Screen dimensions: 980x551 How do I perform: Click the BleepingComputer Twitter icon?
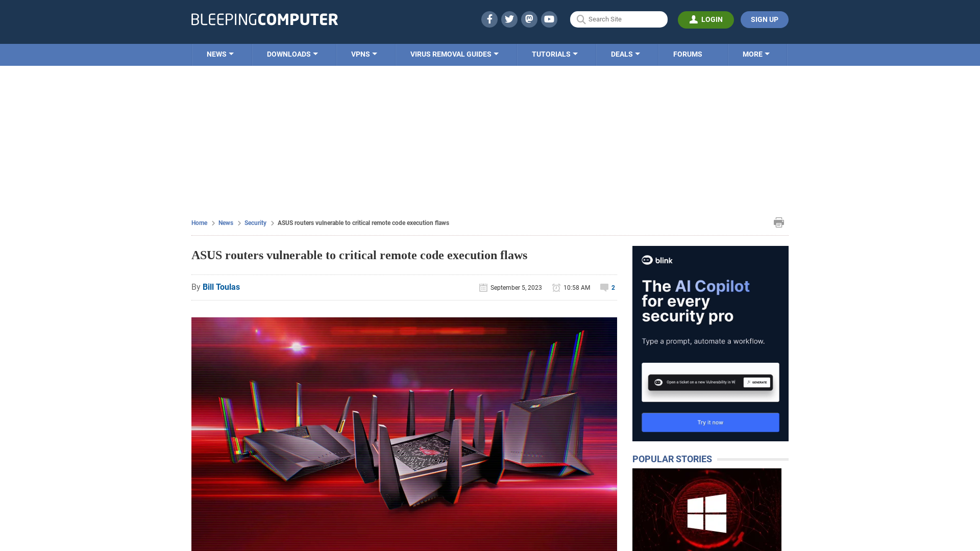[x=509, y=19]
